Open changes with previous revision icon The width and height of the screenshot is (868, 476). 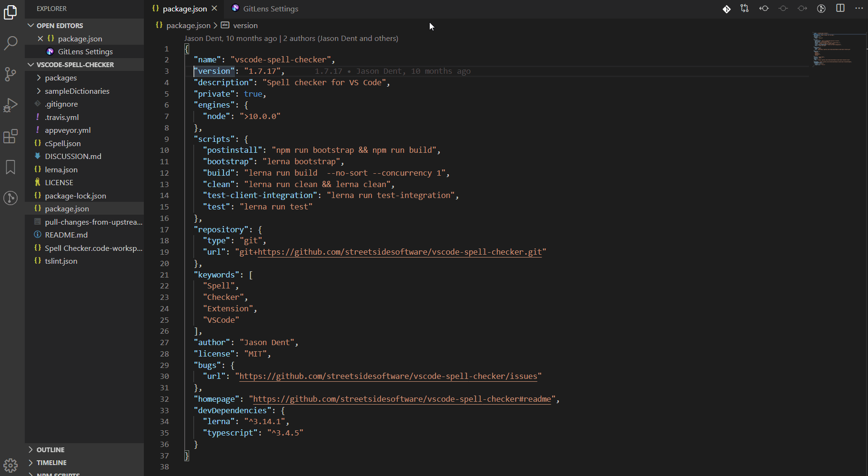coord(764,9)
